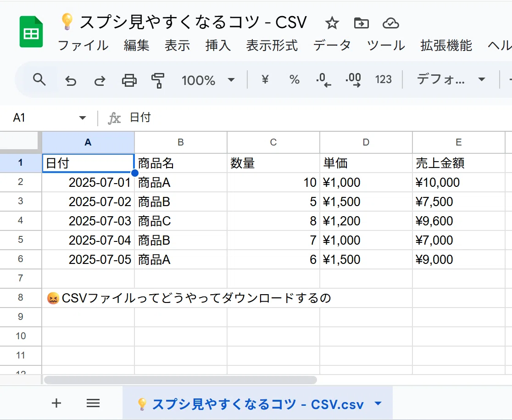Print the spreadsheet
Viewport: 512px width, 420px height.
(x=129, y=80)
